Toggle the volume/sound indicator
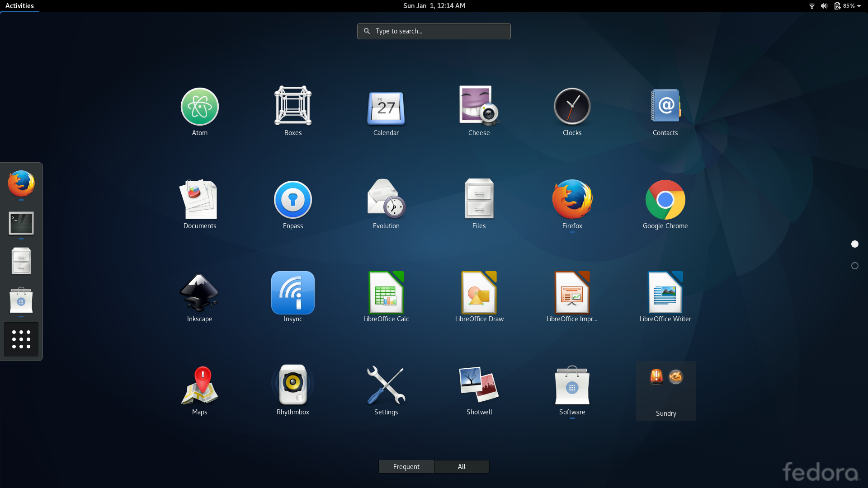 [823, 5]
